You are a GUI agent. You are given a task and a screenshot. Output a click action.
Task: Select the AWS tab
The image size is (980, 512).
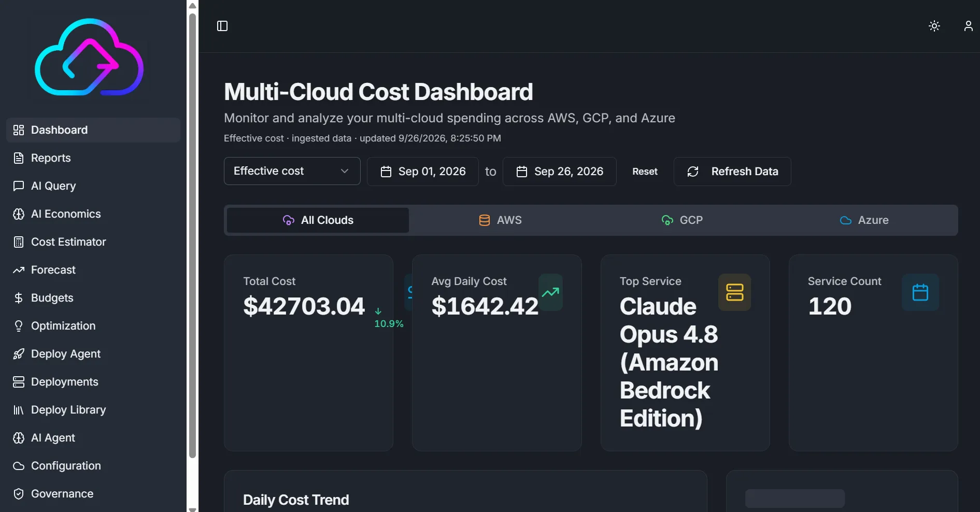point(500,220)
